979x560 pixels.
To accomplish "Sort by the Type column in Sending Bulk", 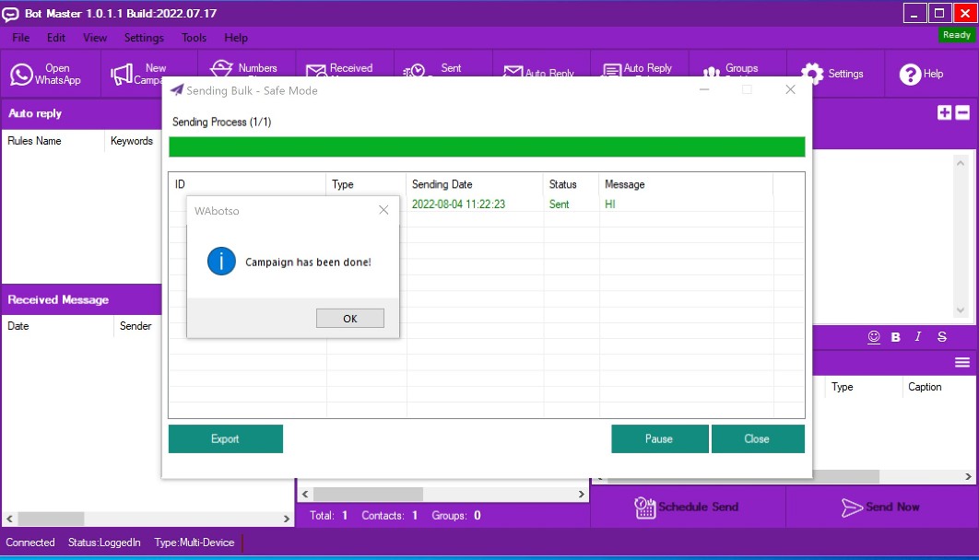I will point(366,184).
